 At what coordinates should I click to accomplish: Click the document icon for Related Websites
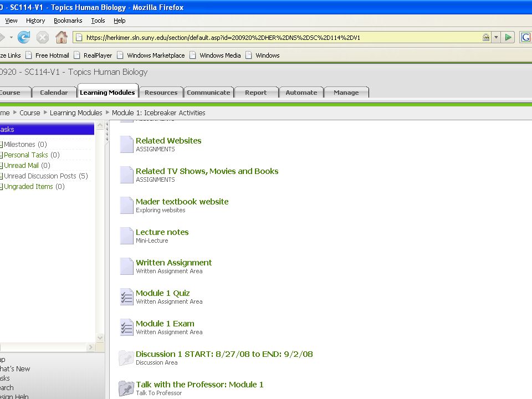(x=126, y=144)
